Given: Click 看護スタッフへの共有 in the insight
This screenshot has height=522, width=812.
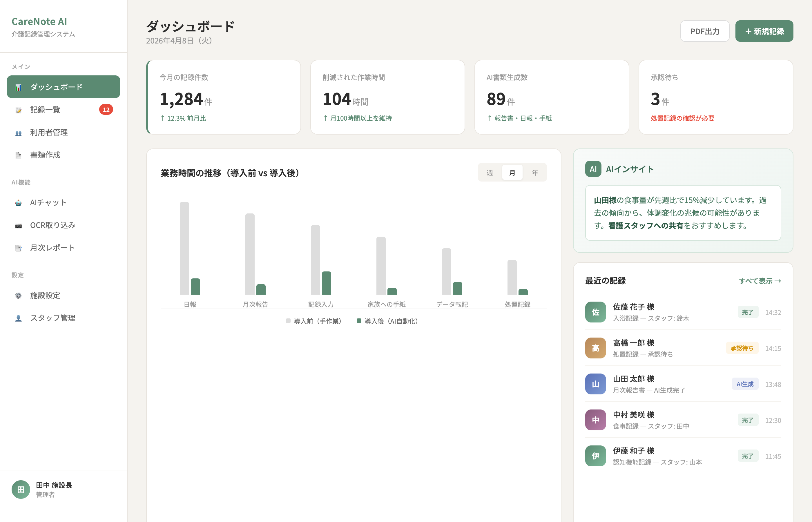Looking at the screenshot, I should 646,226.
